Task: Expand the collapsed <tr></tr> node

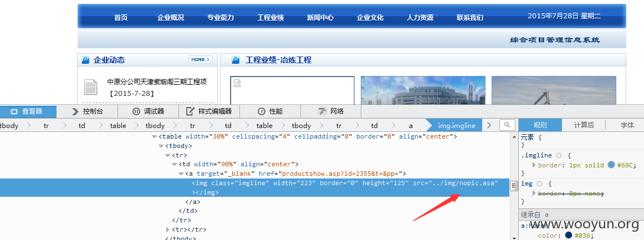Action: (x=168, y=229)
